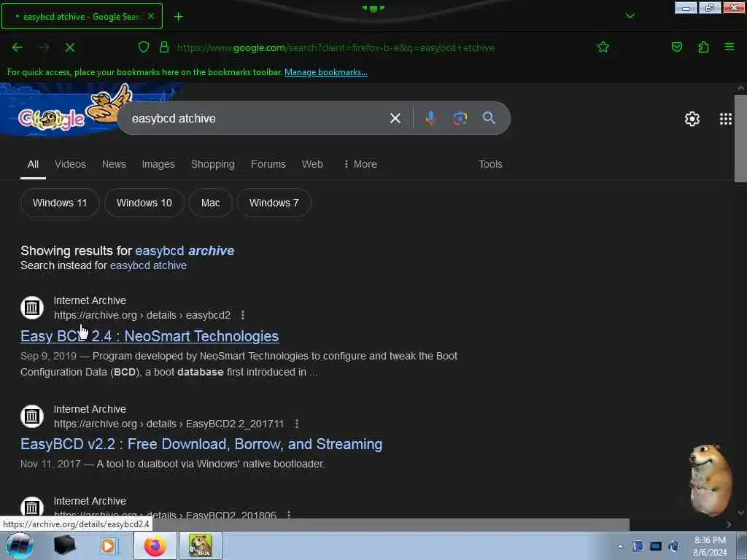This screenshot has height=560, width=747.
Task: Select the All results tab
Action: (33, 164)
